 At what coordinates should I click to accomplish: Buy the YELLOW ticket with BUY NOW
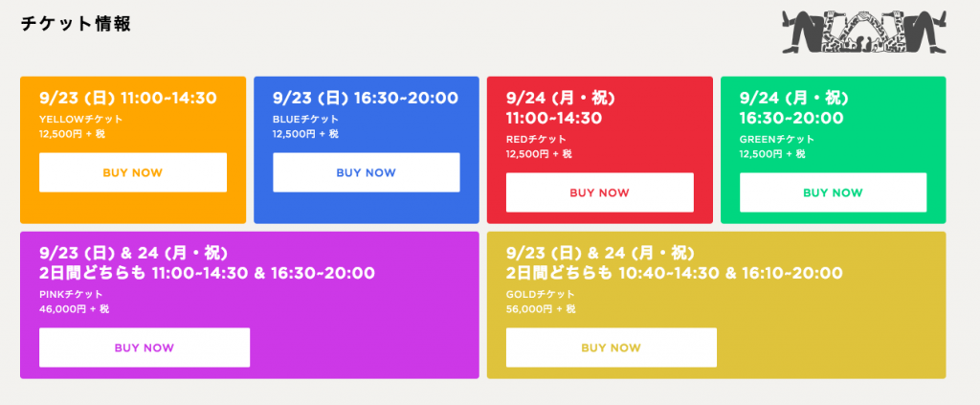pyautogui.click(x=133, y=172)
